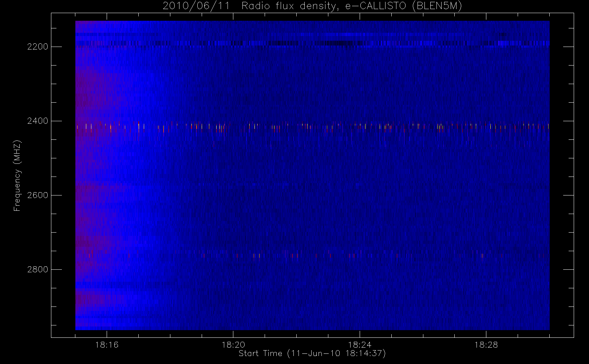
Task: Click the 18:20 time tick label
Action: (x=233, y=345)
